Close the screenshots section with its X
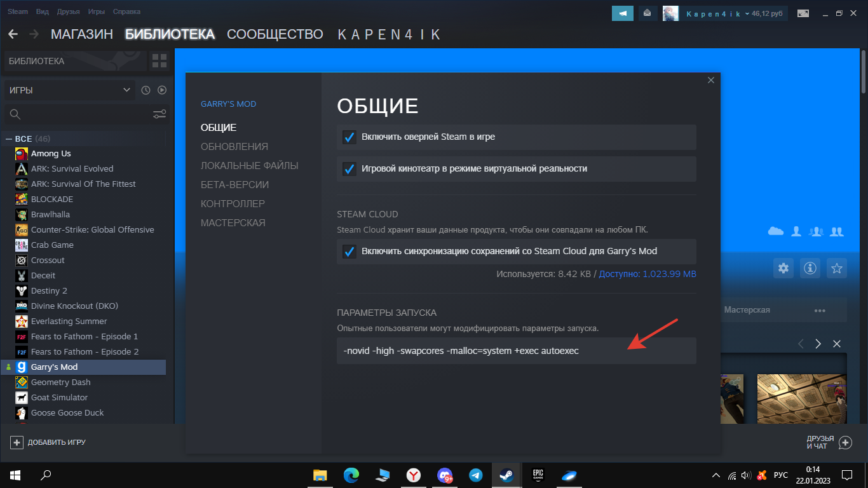This screenshot has height=488, width=868. (837, 344)
